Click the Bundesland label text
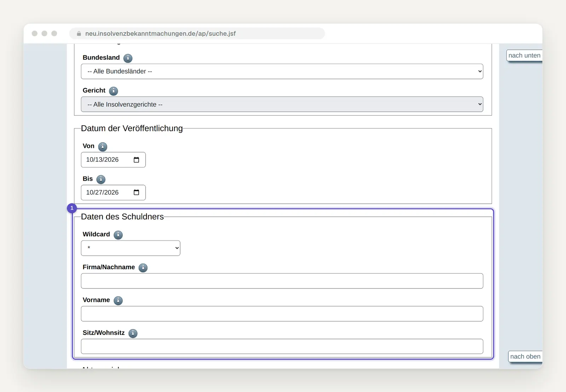This screenshot has width=566, height=392. click(x=101, y=58)
